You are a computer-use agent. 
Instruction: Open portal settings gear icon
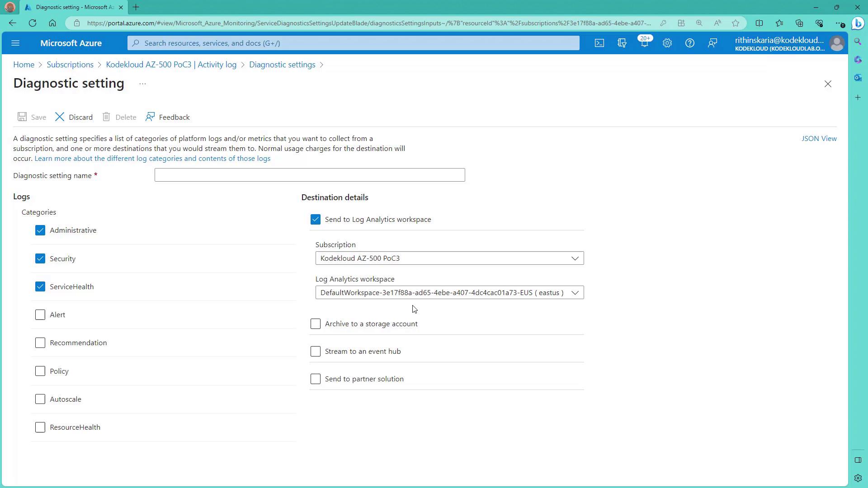pos(667,43)
